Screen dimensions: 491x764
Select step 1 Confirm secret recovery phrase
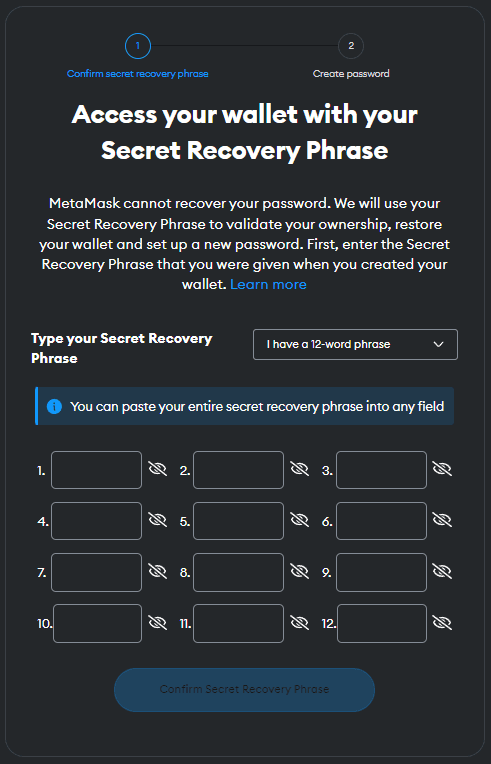click(138, 46)
